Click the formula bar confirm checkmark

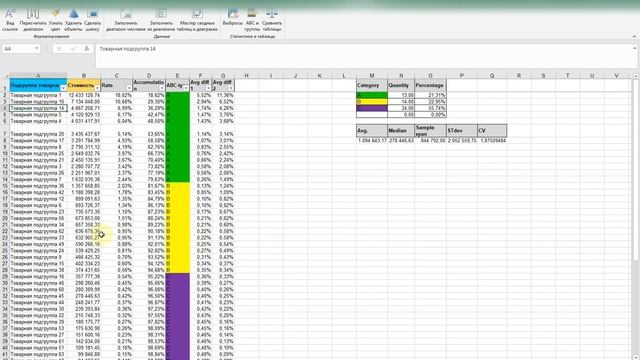tap(73, 49)
